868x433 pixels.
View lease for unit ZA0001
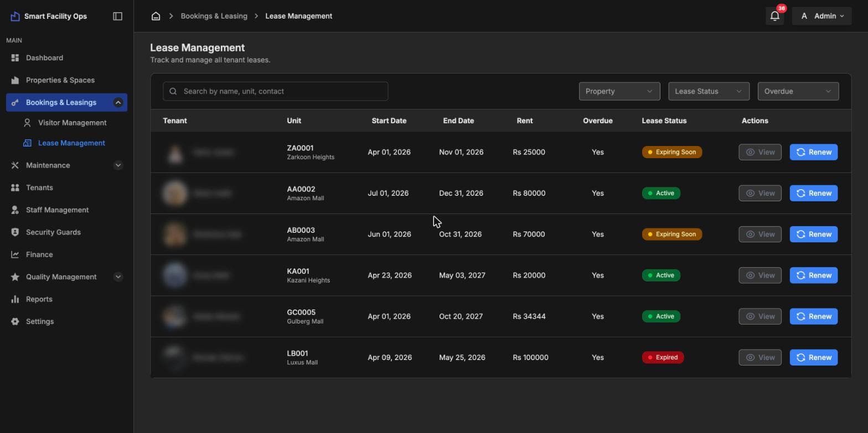pyautogui.click(x=759, y=152)
